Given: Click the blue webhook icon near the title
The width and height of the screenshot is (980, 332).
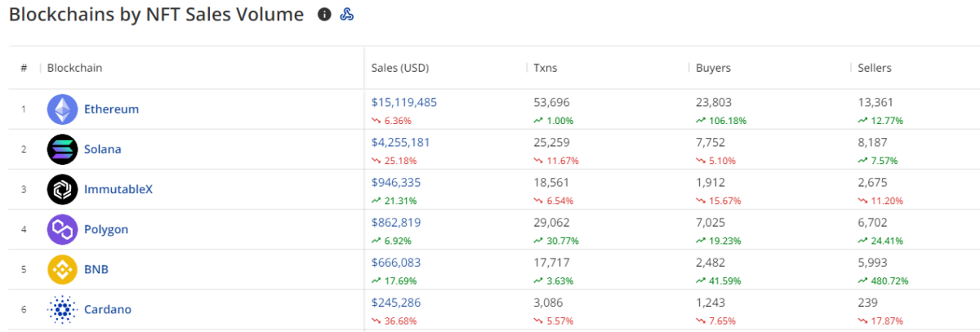Looking at the screenshot, I should click(346, 15).
